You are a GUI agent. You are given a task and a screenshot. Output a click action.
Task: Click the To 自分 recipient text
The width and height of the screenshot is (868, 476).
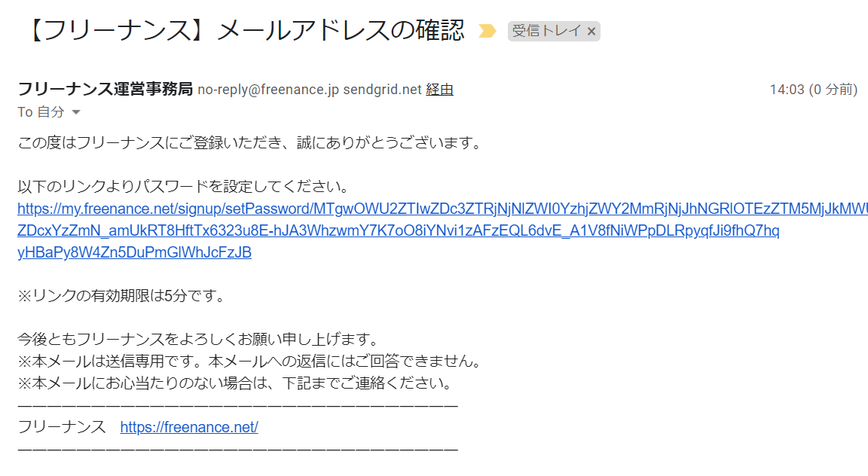[41, 112]
